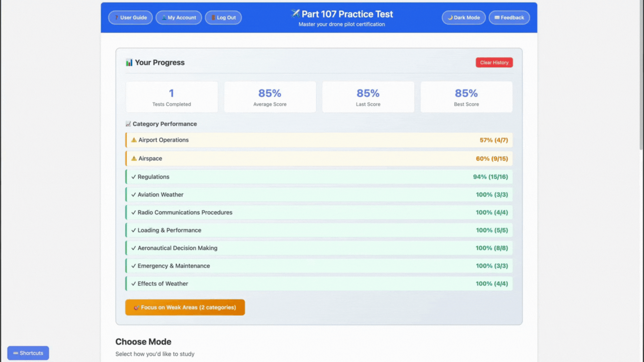The height and width of the screenshot is (362, 644).
Task: Click the Tests Completed stat card
Action: [x=171, y=97]
